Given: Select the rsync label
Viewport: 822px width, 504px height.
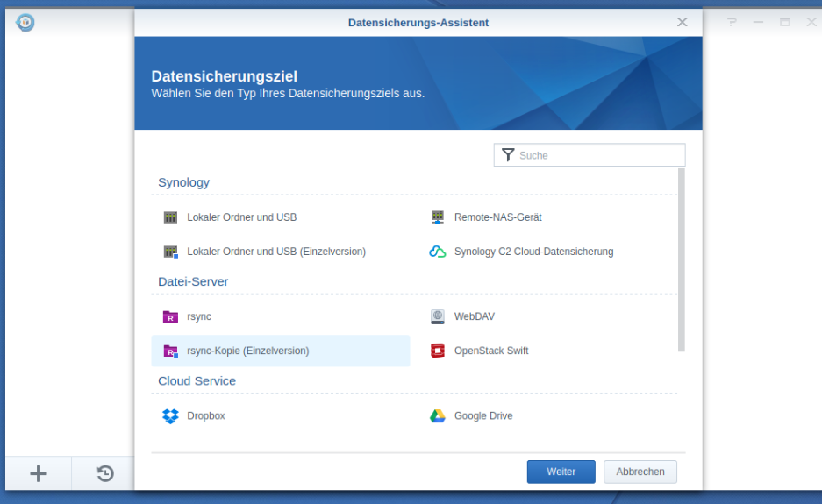Looking at the screenshot, I should click(x=199, y=316).
